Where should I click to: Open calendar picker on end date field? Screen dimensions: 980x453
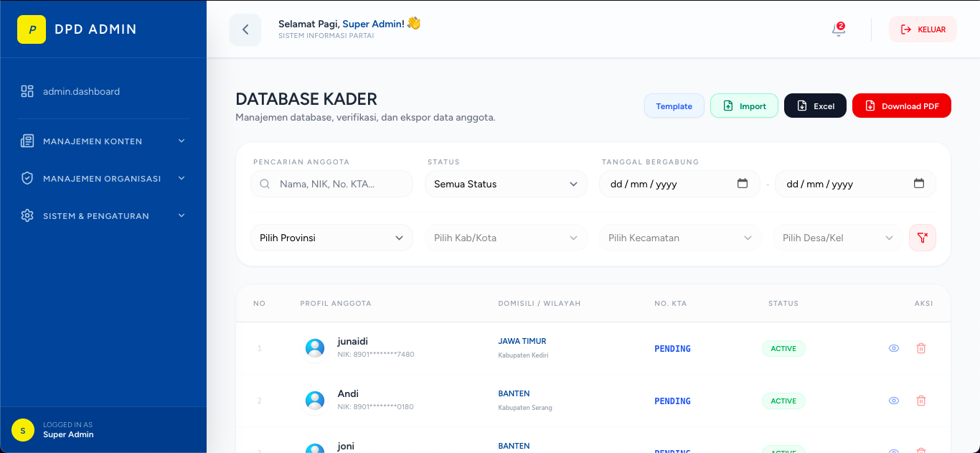pos(918,184)
